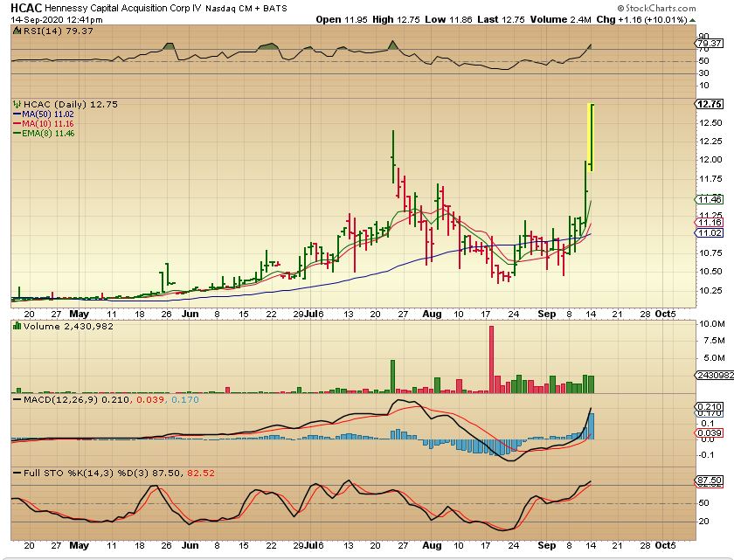Click the 12.75 last-price tag on the right axis

710,104
